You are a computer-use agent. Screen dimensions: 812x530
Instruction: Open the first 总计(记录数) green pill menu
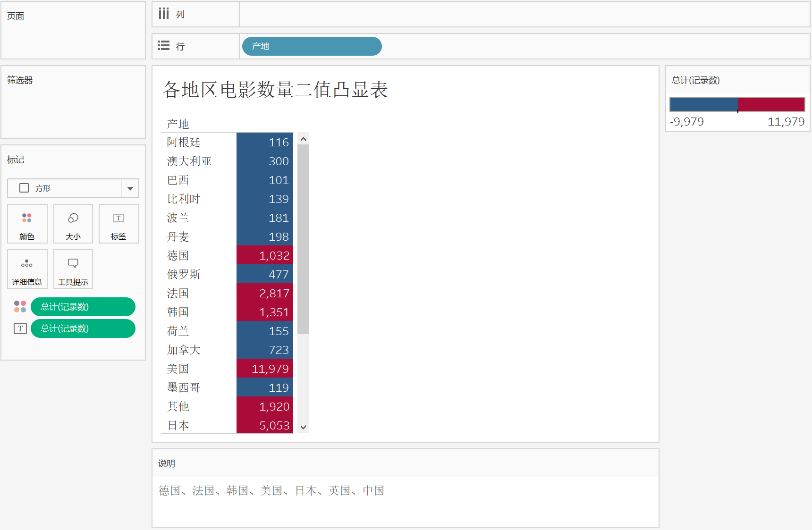coord(83,306)
